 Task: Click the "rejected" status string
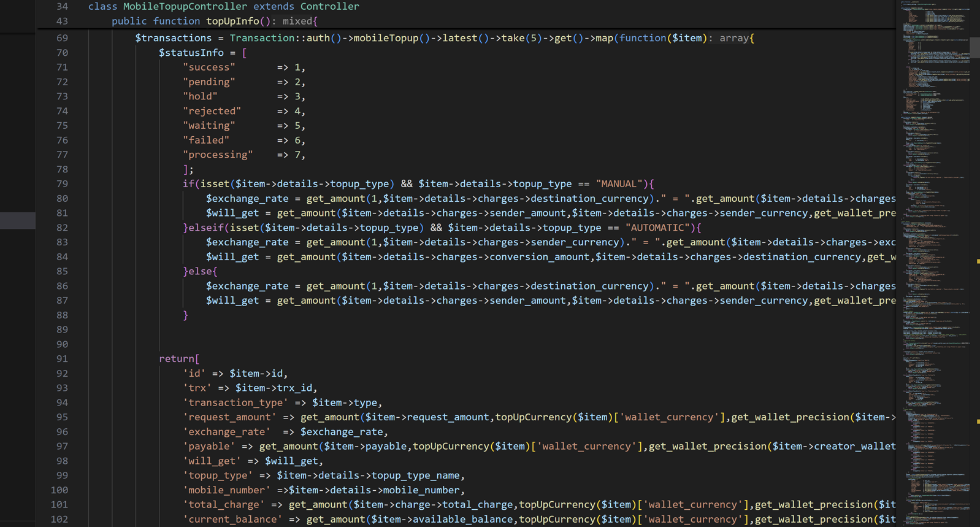(212, 111)
